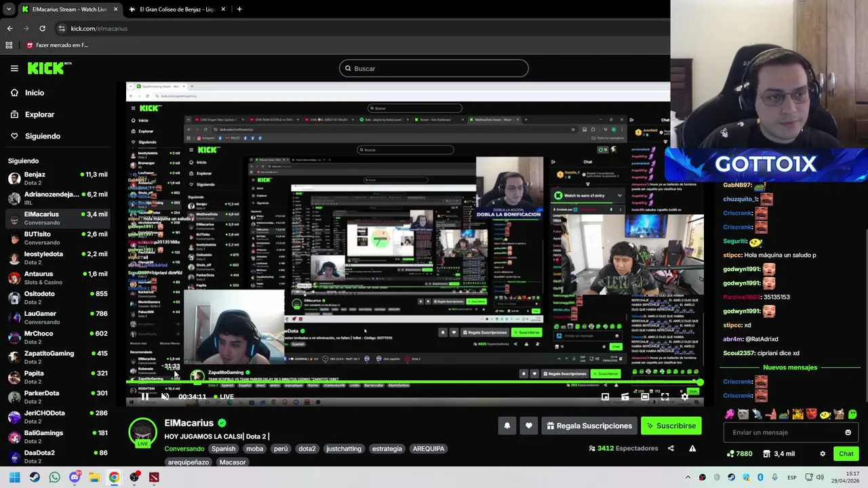Open Ositodoto channel in following list
Viewport: 868px width, 488px height.
tap(58, 297)
